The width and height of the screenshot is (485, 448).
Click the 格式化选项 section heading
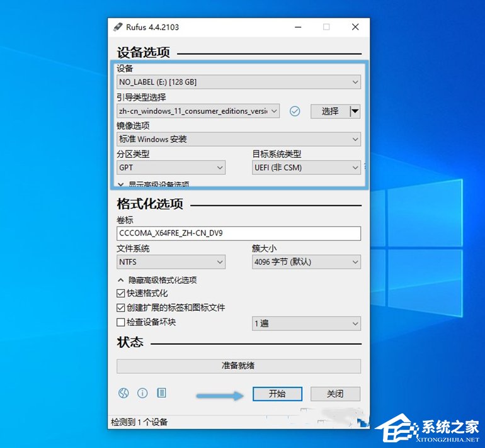(x=150, y=204)
